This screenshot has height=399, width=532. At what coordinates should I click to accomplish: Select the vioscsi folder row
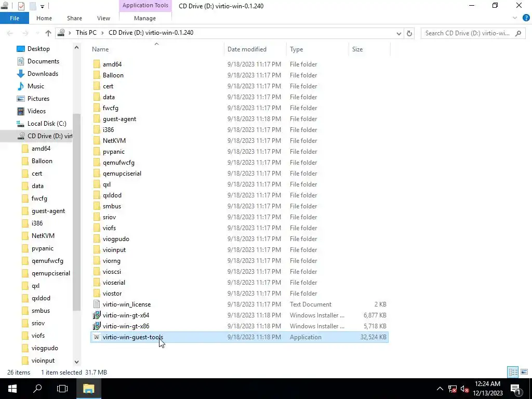pyautogui.click(x=240, y=272)
